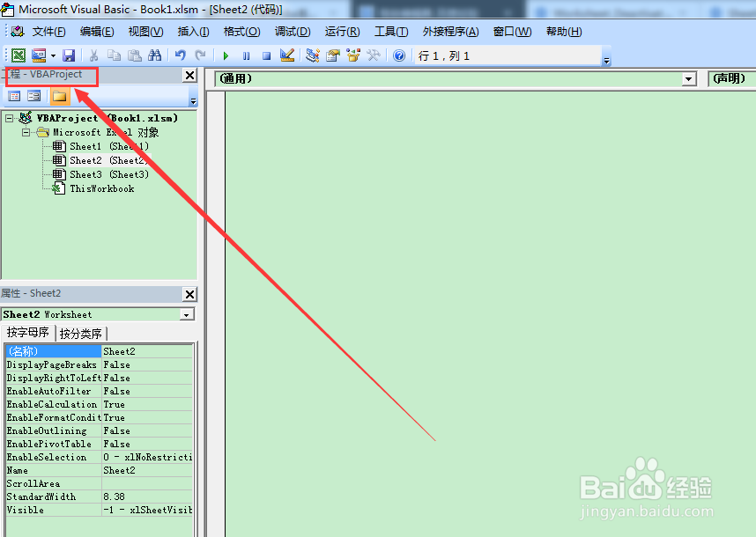
Task: Open the 编辑(E) menu
Action: 97,32
